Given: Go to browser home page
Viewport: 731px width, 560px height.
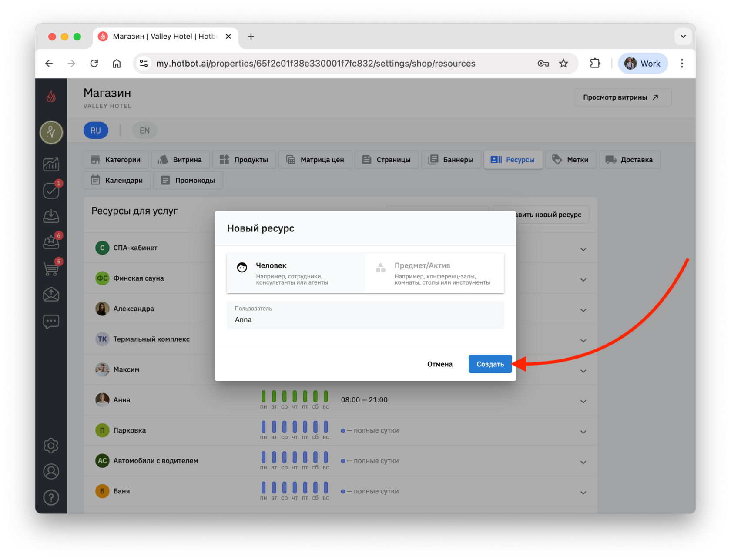Looking at the screenshot, I should (x=117, y=64).
